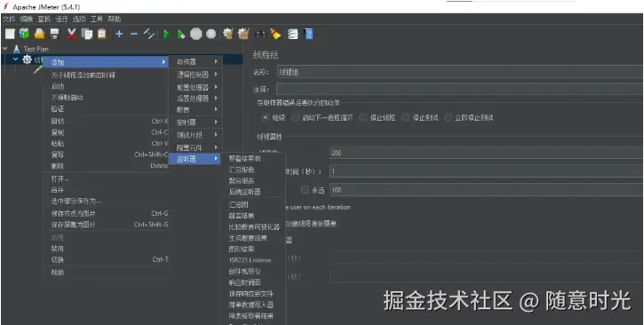Click the Clear results toolbar icon

pyautogui.click(x=228, y=34)
